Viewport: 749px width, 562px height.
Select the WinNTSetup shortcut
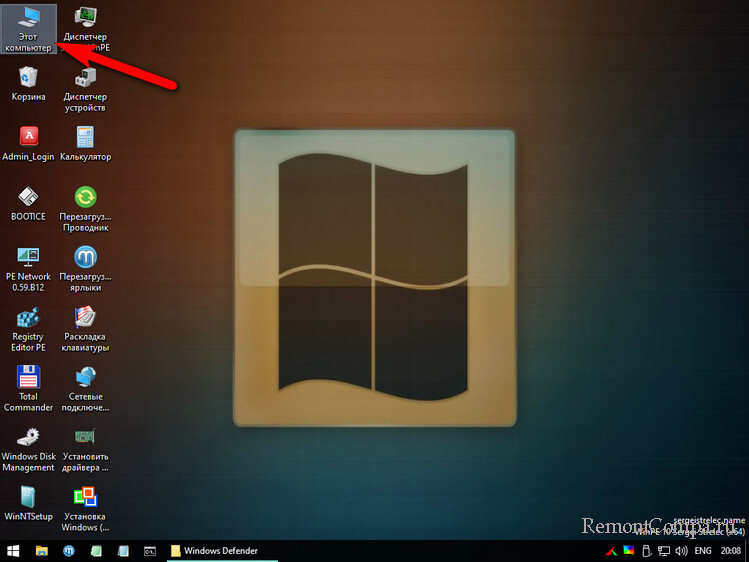tap(28, 504)
